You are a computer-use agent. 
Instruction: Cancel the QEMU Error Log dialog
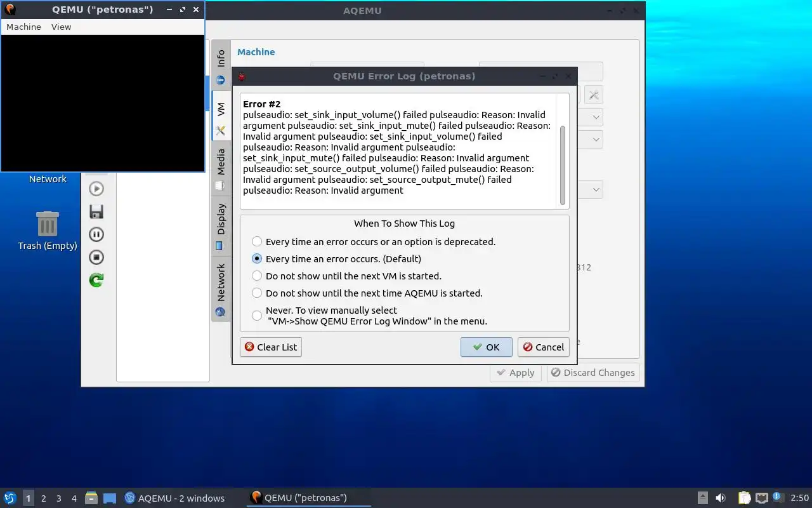[x=543, y=347]
